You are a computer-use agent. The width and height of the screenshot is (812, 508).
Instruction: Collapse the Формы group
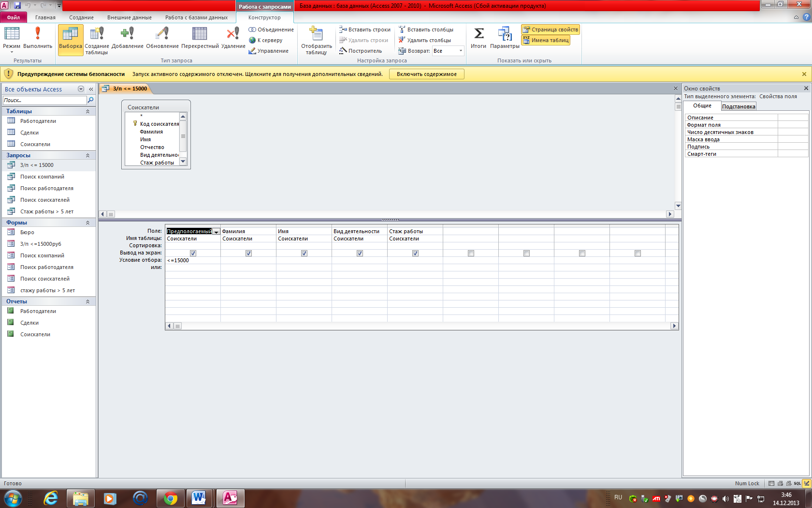click(x=87, y=223)
